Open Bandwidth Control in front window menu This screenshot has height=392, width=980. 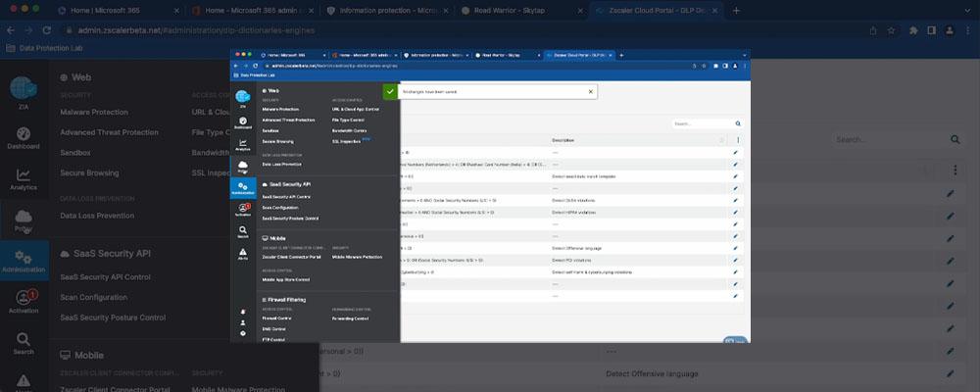(x=350, y=130)
